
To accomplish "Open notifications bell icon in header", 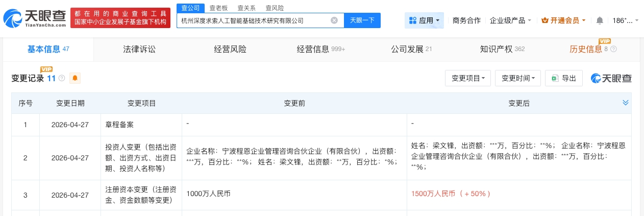I will coord(600,20).
